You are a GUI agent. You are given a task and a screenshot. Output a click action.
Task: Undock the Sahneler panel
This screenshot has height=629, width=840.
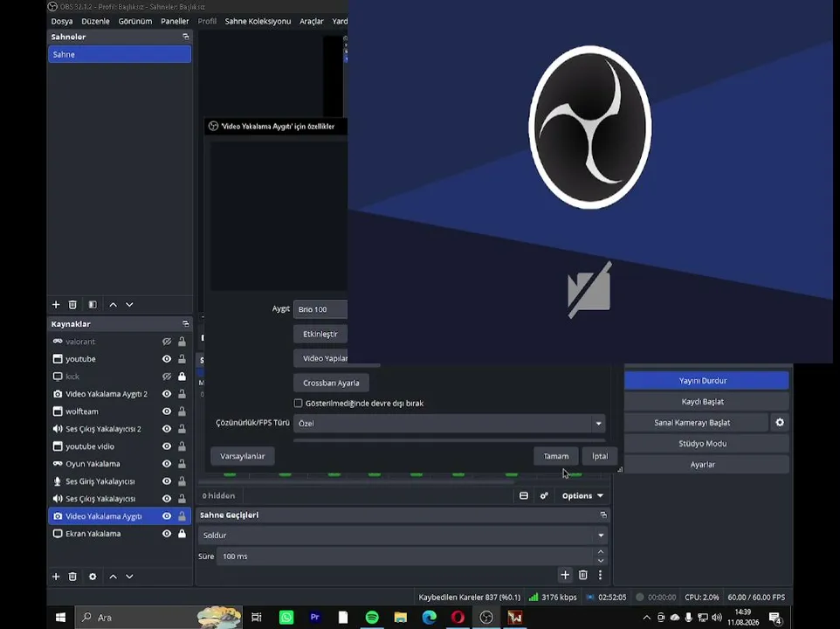(186, 37)
